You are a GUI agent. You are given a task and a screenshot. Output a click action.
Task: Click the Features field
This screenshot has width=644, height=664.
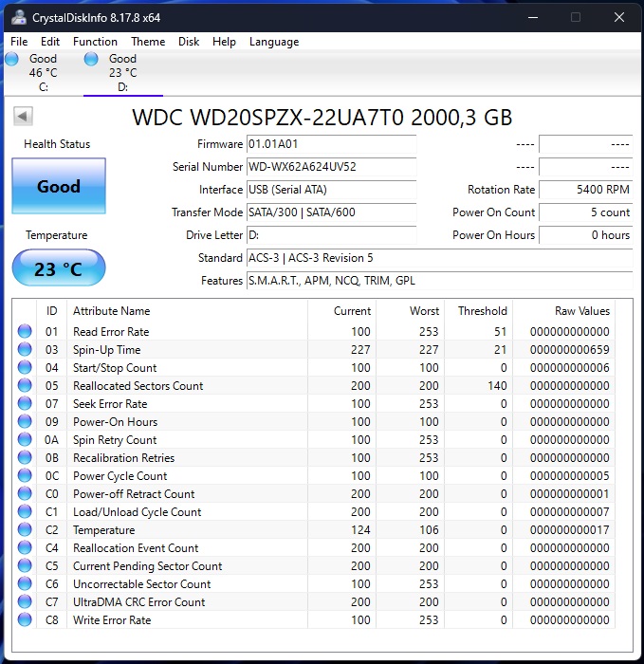click(x=439, y=281)
